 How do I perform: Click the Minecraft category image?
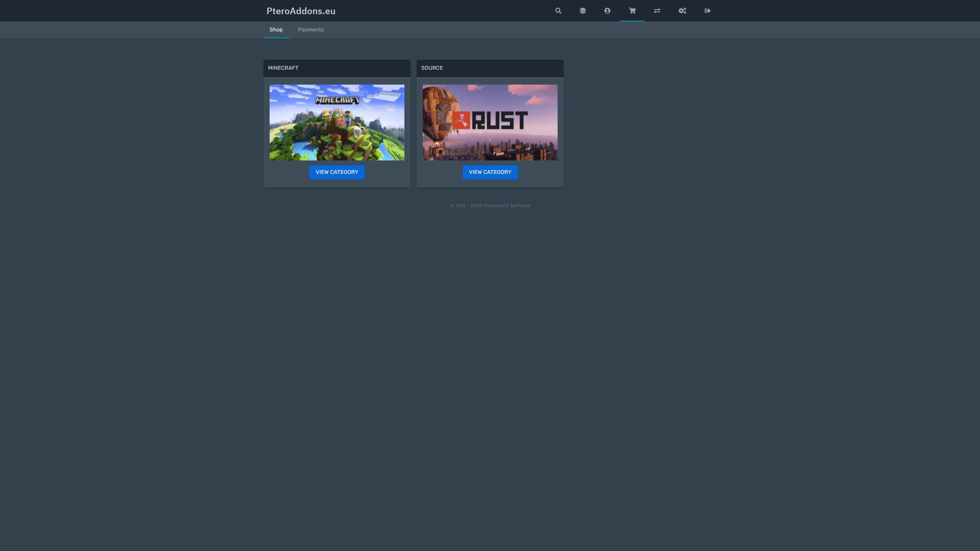(337, 122)
